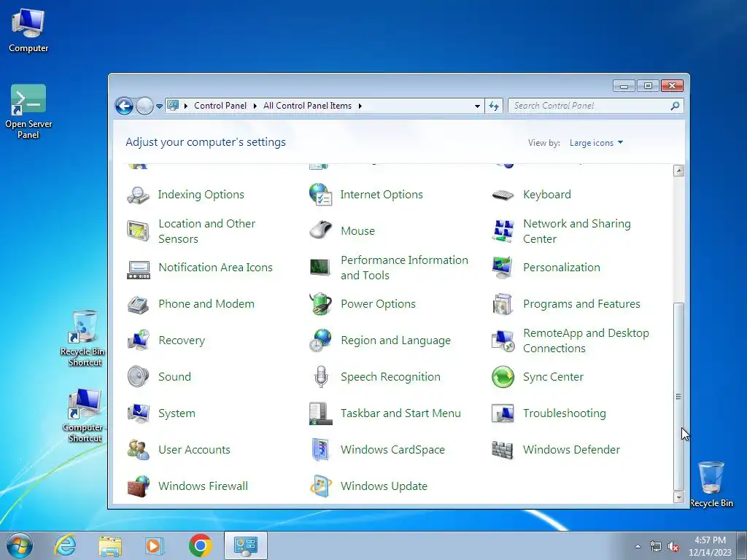Click the Recovery icon
Viewport: 747px width, 560px height.
coord(138,341)
